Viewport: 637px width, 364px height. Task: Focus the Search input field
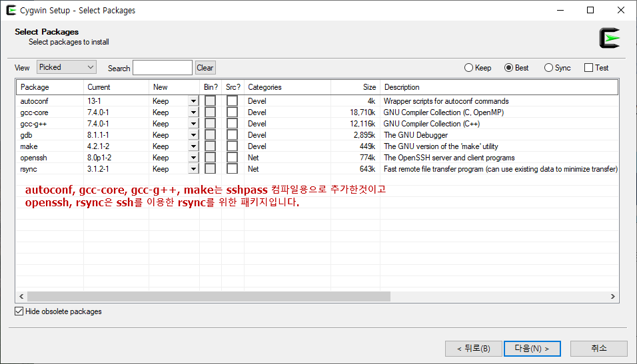pos(163,68)
